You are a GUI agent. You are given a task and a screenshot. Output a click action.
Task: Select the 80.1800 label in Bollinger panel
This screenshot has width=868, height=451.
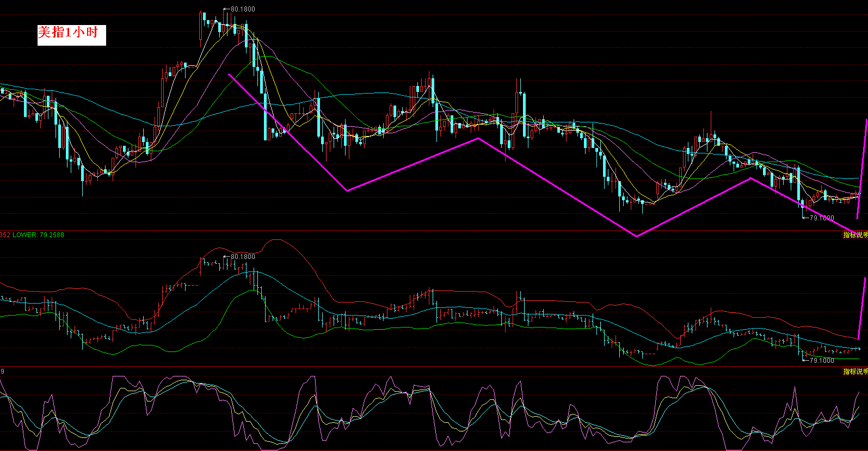click(x=242, y=257)
